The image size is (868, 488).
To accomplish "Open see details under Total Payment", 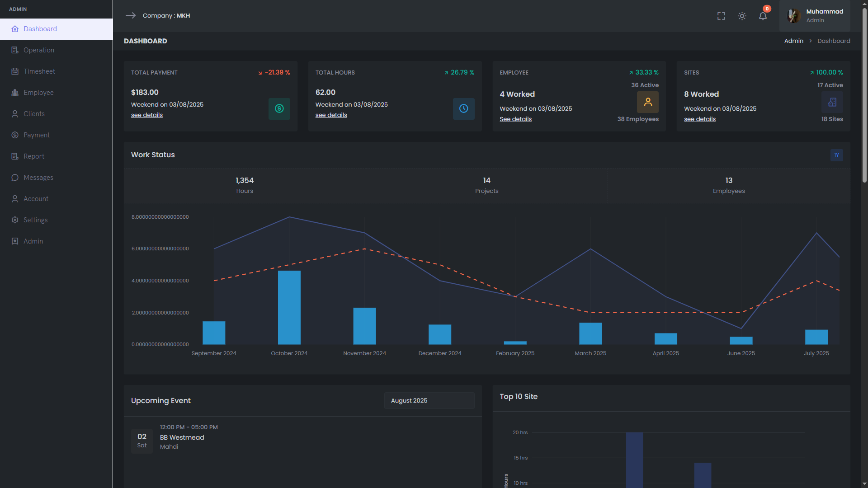I will click(x=147, y=115).
